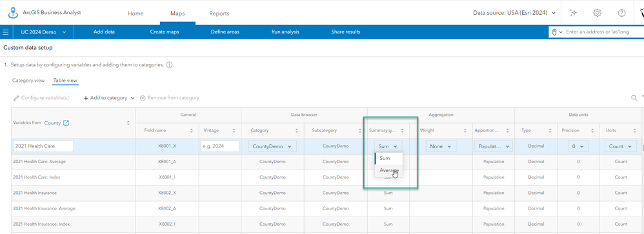The width and height of the screenshot is (644, 234).
Task: Open the settings gear icon
Action: (597, 13)
